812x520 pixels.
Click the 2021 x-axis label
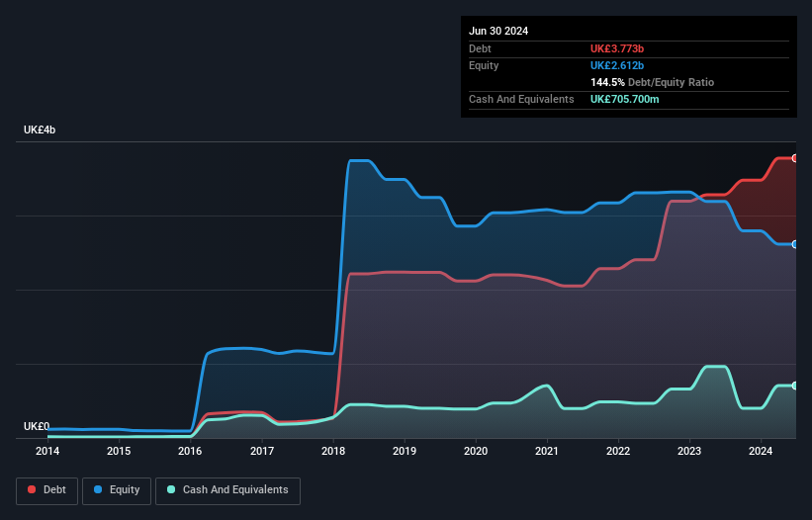tap(547, 451)
